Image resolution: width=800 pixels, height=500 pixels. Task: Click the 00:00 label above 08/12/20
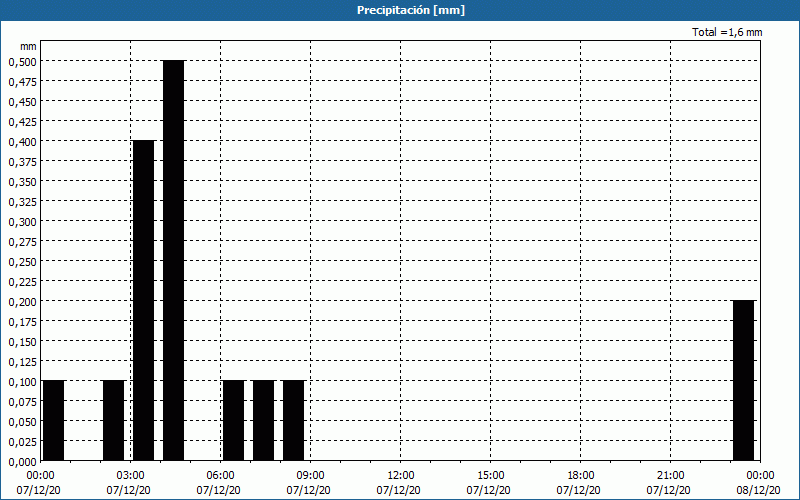click(761, 476)
